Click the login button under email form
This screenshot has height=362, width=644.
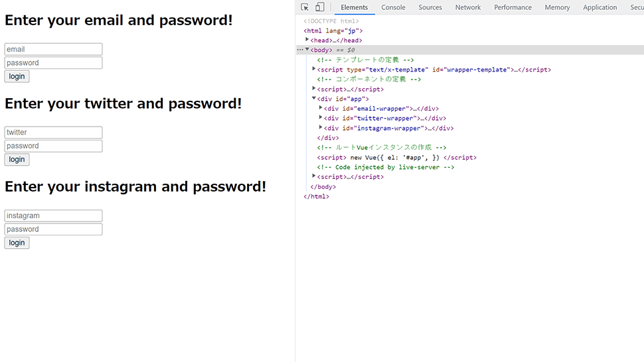pos(17,76)
